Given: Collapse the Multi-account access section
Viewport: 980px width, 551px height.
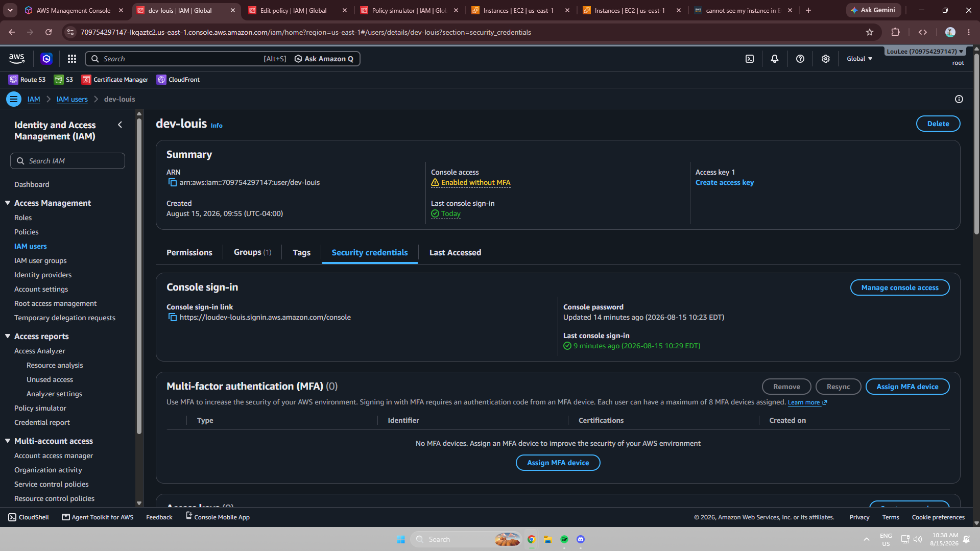Looking at the screenshot, I should pos(8,441).
